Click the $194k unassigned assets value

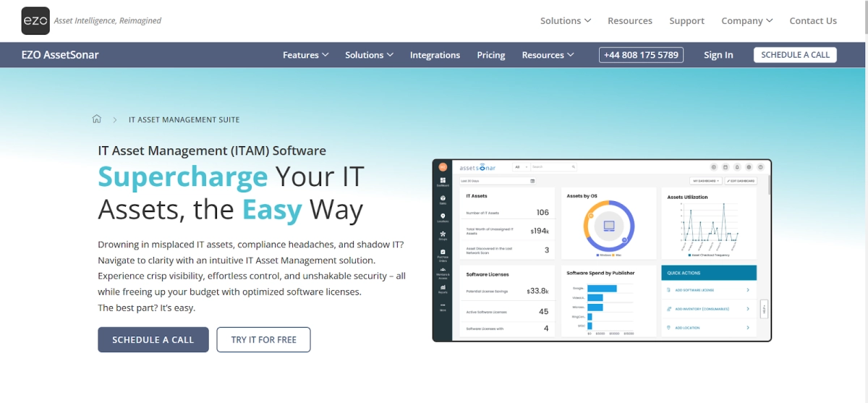click(540, 231)
